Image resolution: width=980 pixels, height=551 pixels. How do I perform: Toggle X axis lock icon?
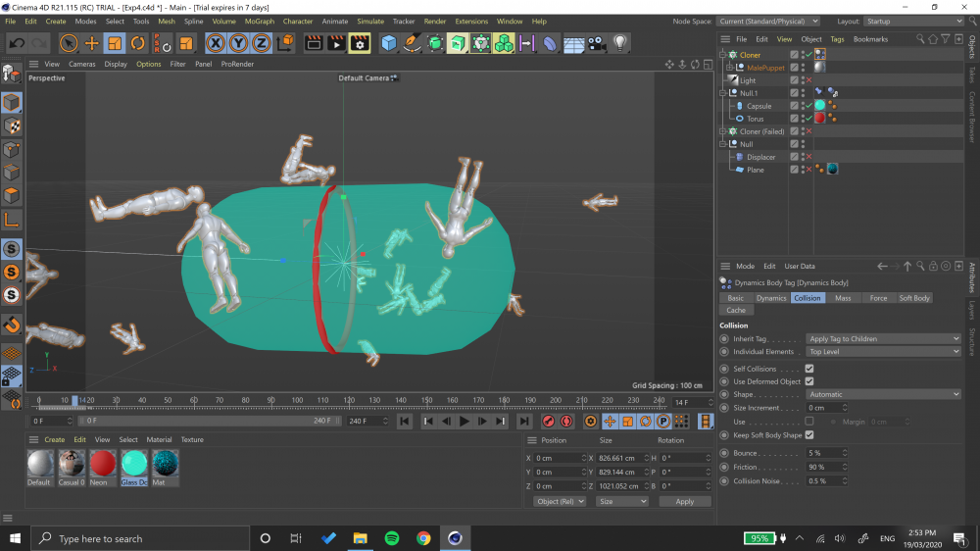coord(216,43)
